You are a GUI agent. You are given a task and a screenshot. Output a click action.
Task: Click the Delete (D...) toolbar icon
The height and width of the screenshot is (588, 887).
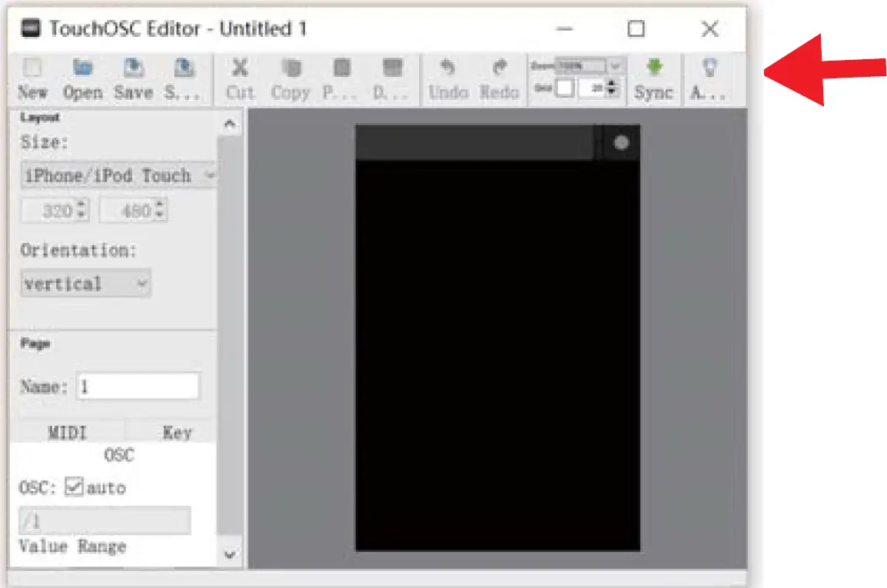coord(391,79)
